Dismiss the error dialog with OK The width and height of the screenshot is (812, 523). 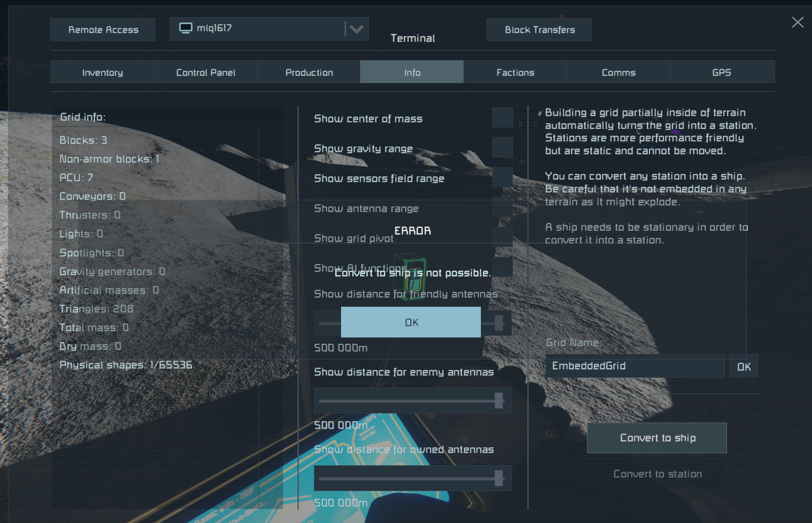[411, 322]
